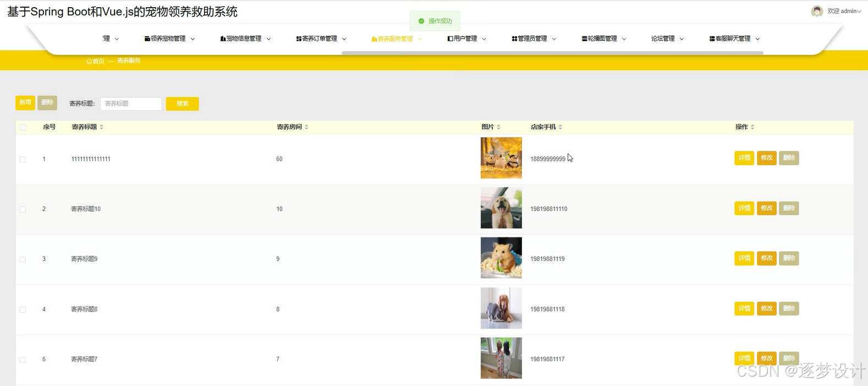Open the 寄养订单管理 menu
Screen dimensions: 868x386
(321, 39)
